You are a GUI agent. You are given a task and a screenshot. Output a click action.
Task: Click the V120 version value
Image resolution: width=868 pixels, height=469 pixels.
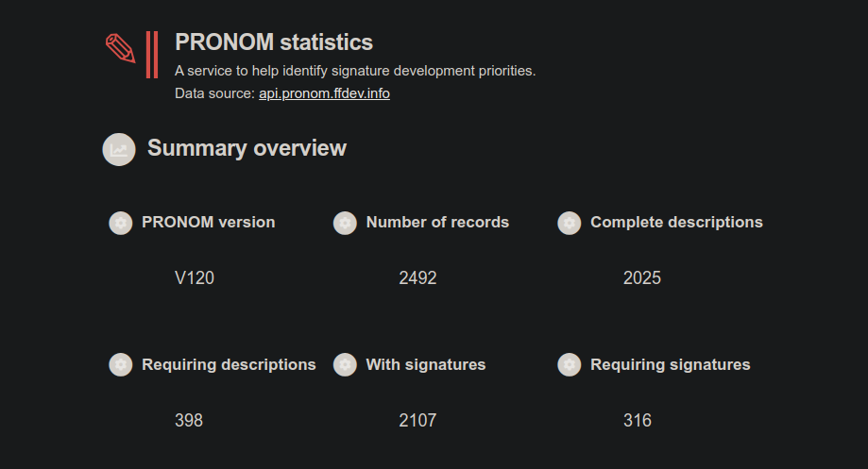click(195, 277)
